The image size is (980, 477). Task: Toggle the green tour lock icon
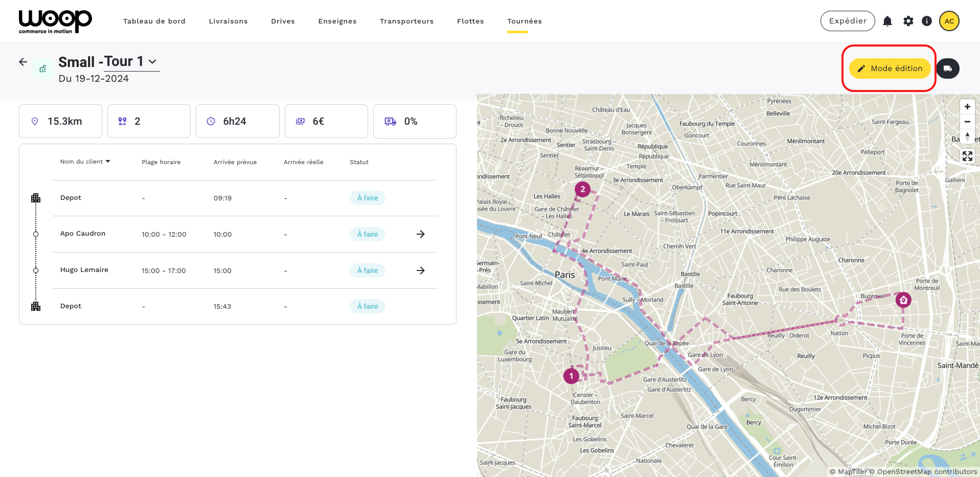click(x=43, y=69)
